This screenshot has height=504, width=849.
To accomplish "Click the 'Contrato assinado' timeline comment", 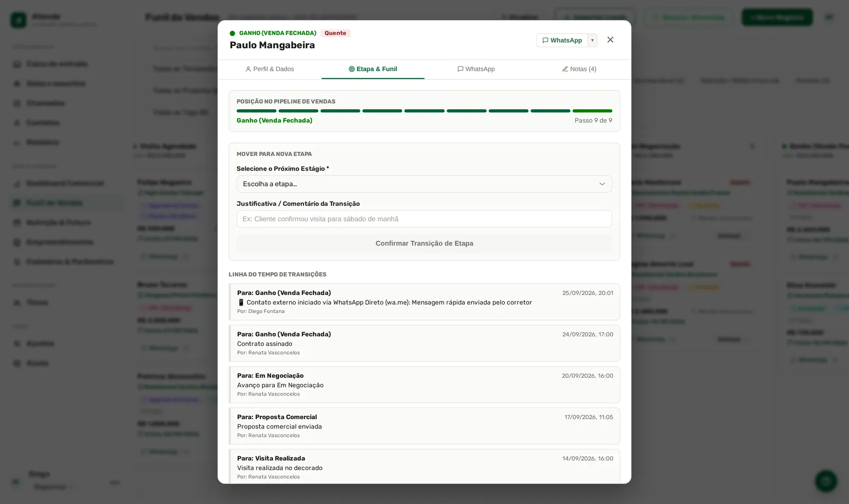I will click(265, 344).
